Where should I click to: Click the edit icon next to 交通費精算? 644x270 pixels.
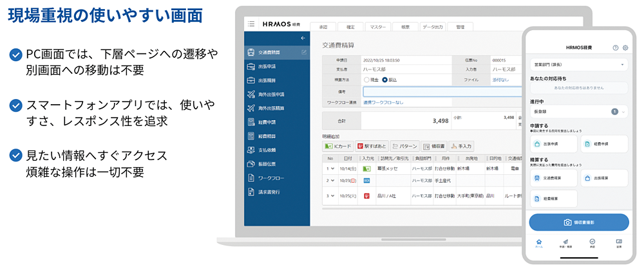pos(304,52)
